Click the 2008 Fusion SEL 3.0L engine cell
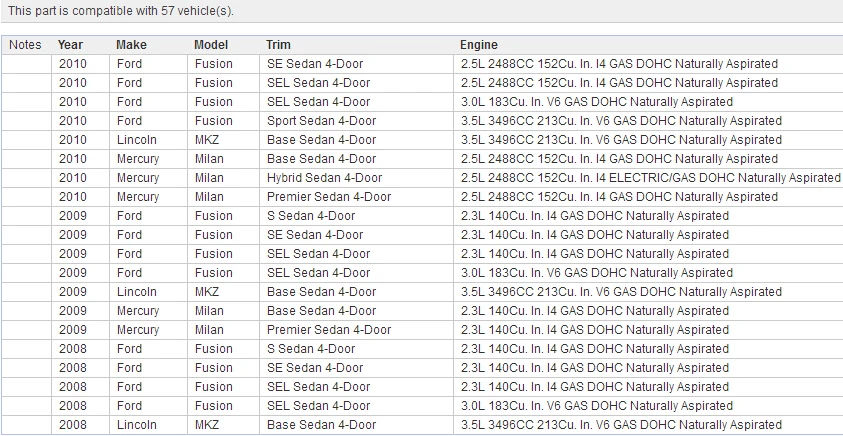The width and height of the screenshot is (843, 436). tap(597, 405)
